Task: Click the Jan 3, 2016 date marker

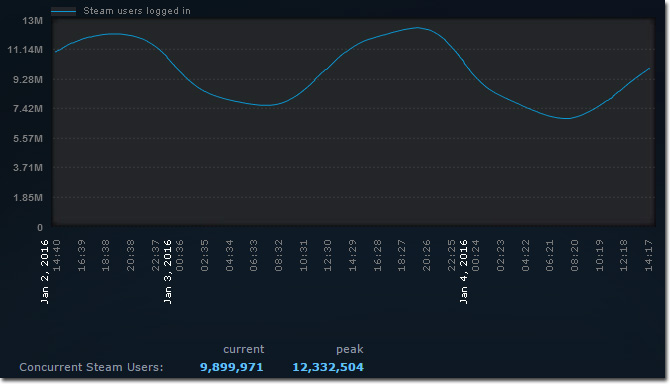Action: tap(168, 272)
